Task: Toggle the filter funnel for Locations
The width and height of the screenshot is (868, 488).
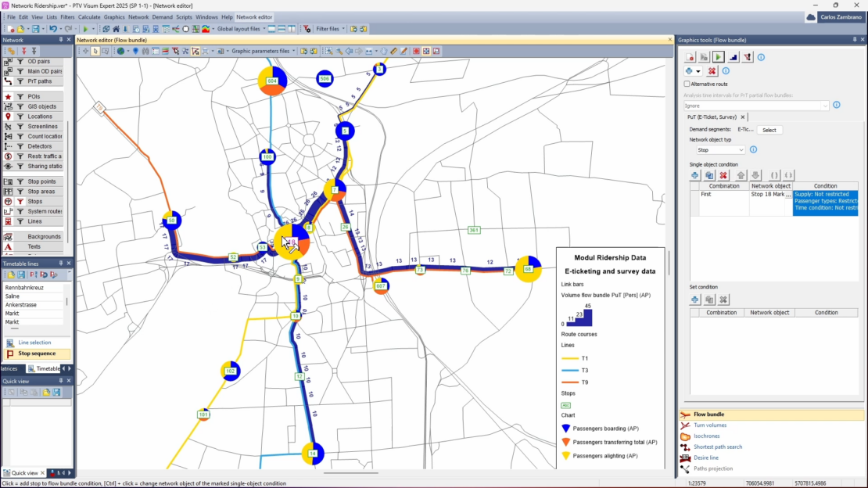Action: [x=20, y=117]
